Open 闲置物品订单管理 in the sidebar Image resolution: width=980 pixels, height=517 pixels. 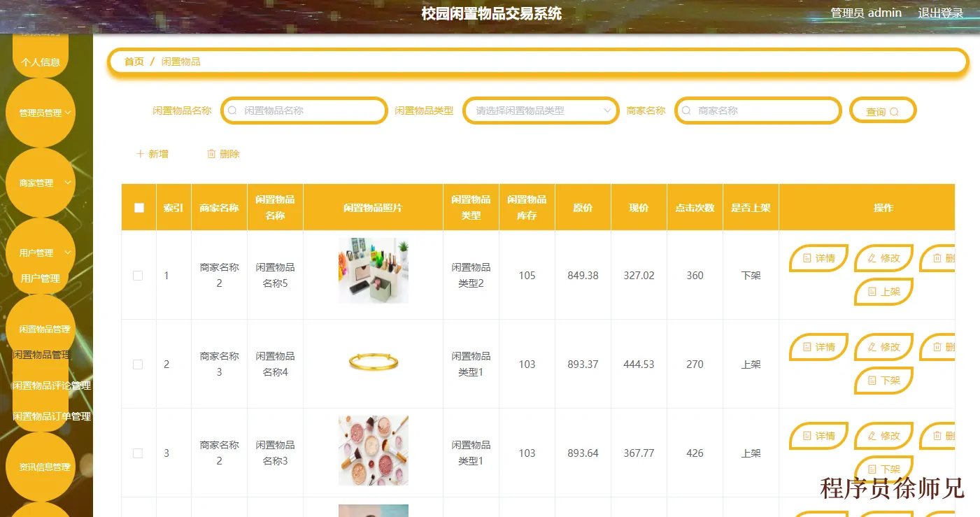[52, 416]
